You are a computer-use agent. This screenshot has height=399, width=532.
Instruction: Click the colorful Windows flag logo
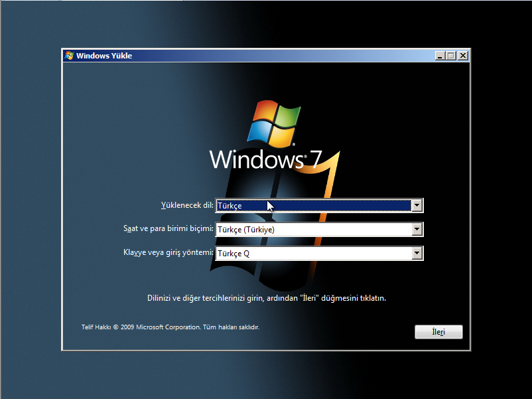pos(272,123)
